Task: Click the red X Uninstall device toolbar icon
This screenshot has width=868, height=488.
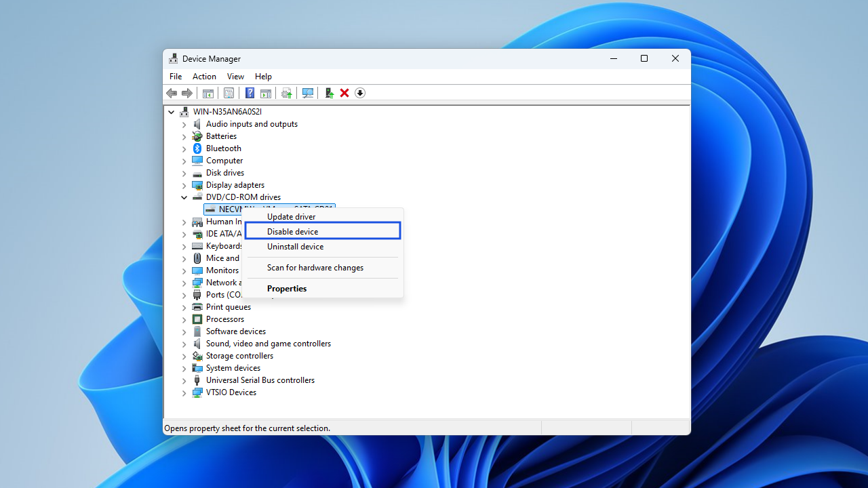Action: click(344, 93)
